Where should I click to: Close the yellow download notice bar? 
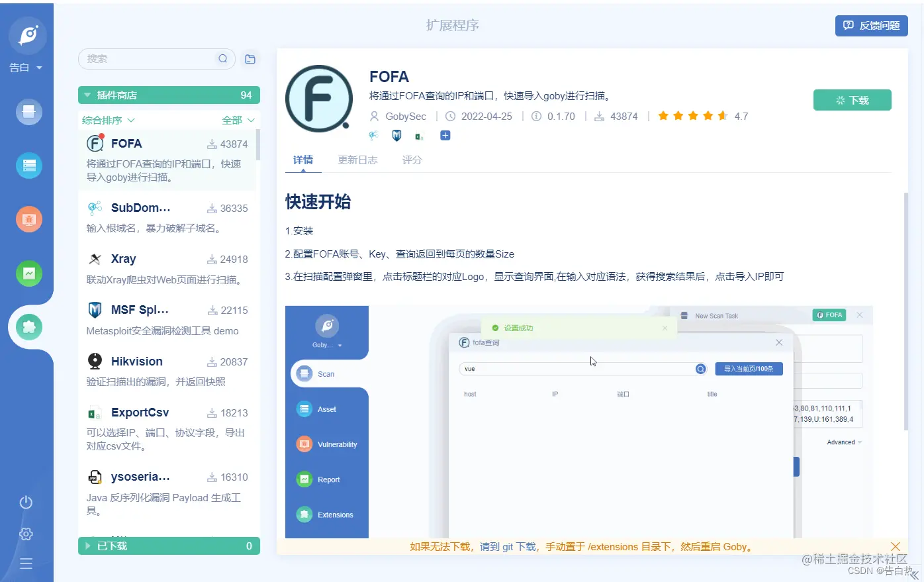(896, 546)
